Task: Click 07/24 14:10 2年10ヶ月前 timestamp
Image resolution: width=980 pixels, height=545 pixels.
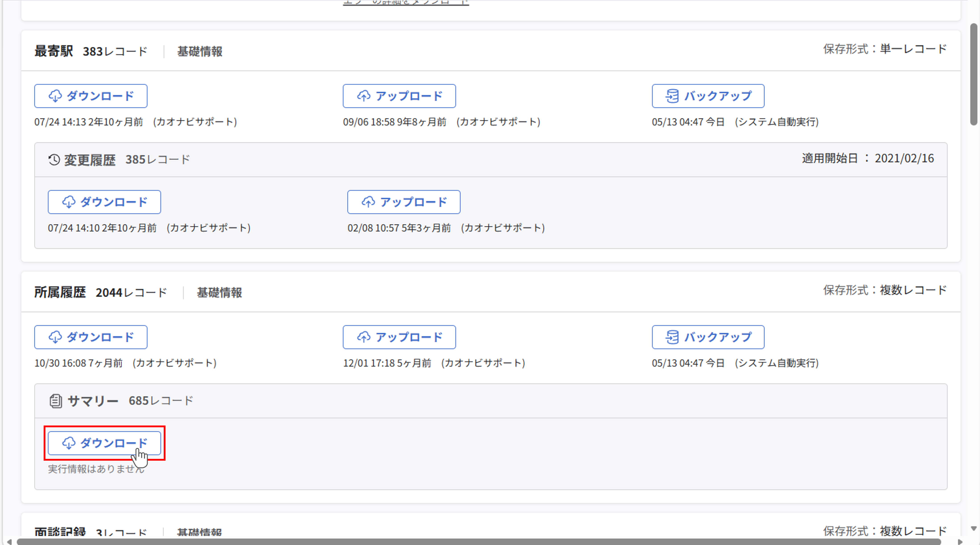Action: 102,228
